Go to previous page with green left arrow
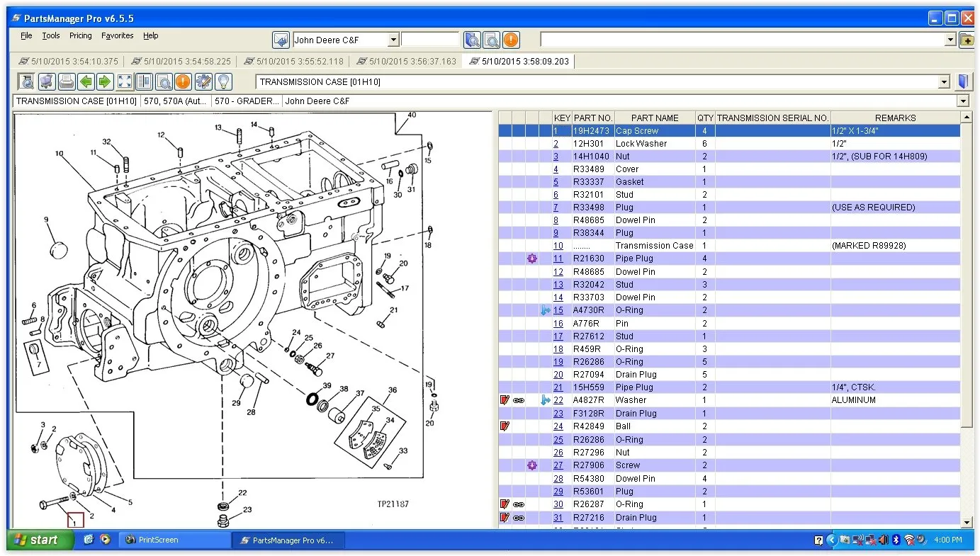The height and width of the screenshot is (556, 980). point(86,81)
